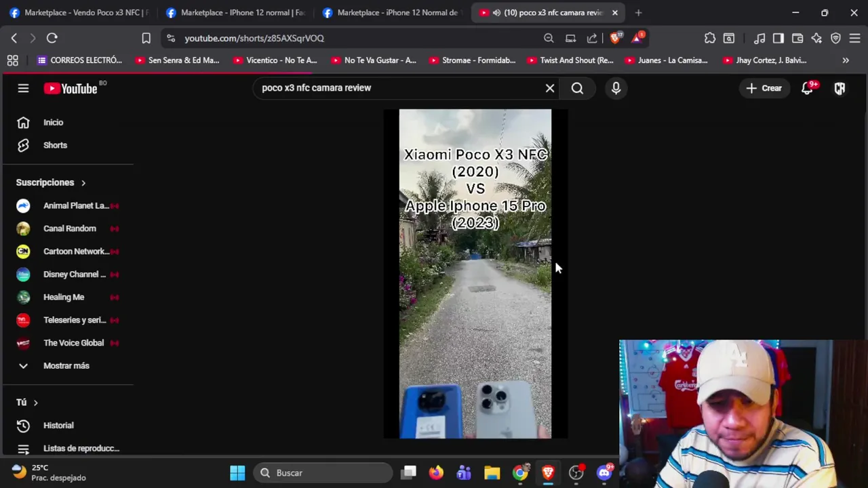Open Brave Rewards triangle icon
Viewport: 868px width, 488px height.
pyautogui.click(x=637, y=39)
